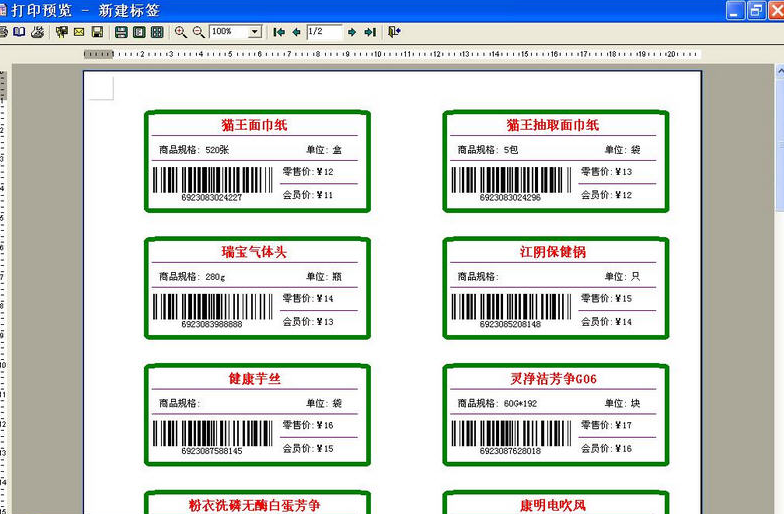This screenshot has height=514, width=784.
Task: Click 商品规格: 60G*192 text
Action: (497, 403)
